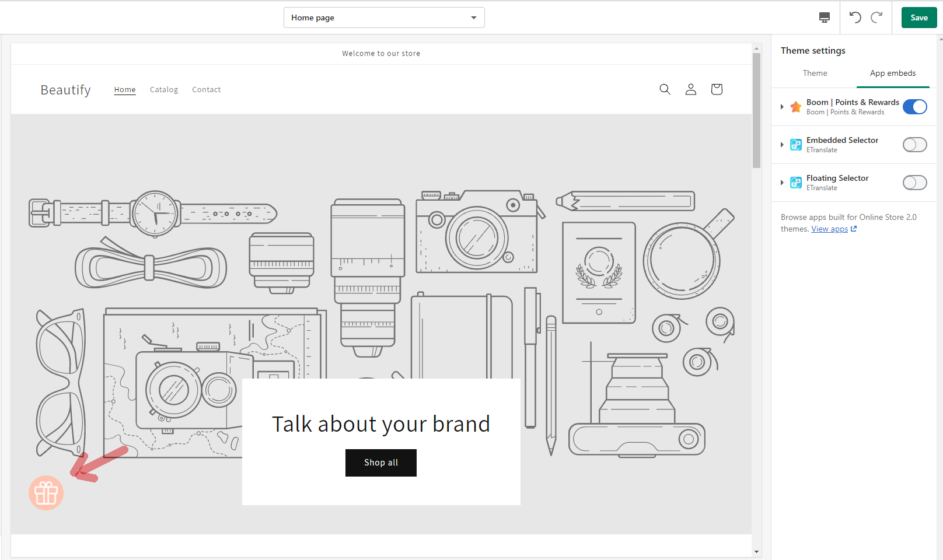The image size is (943, 560).
Task: Select the 'Talk about your brand' heading
Action: [381, 424]
